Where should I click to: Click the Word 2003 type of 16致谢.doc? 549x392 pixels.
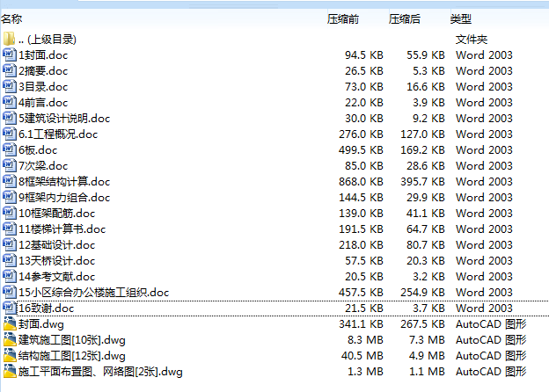click(484, 309)
